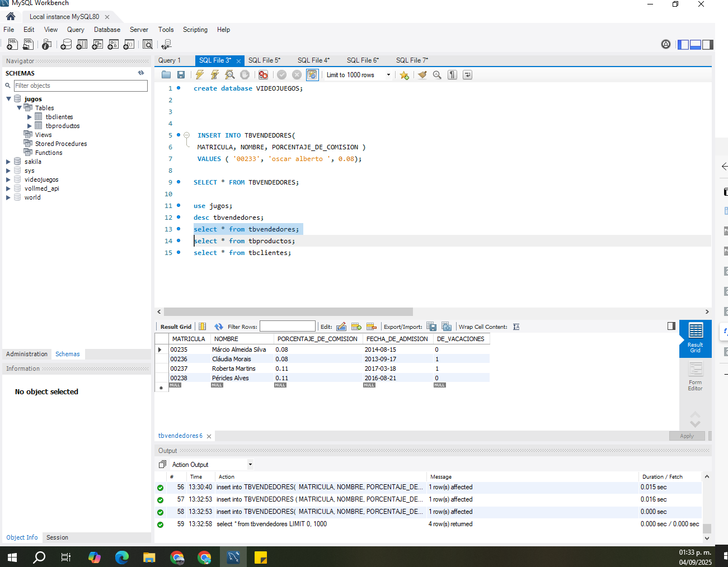Save the script with floppy disk icon
This screenshot has width=728, height=567.
(x=181, y=75)
